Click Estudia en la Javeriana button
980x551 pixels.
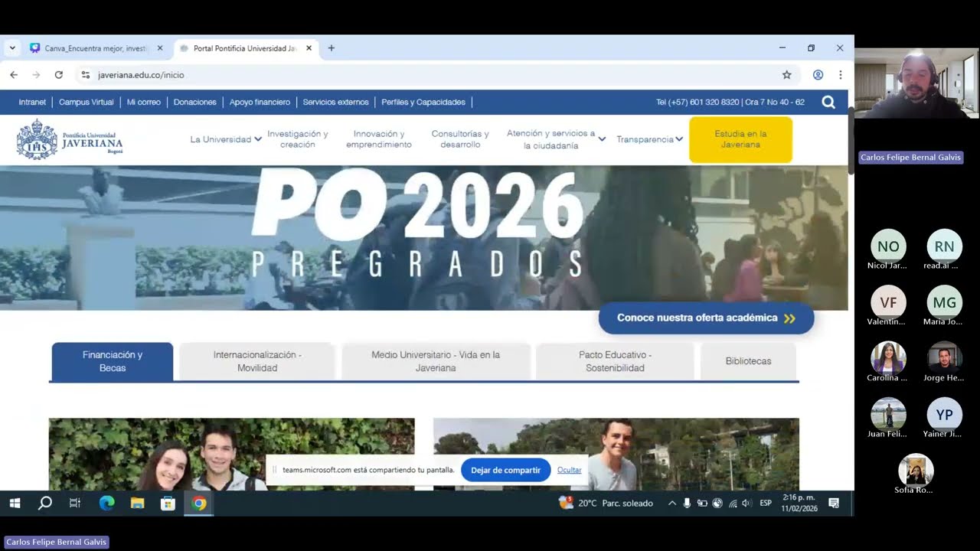[x=740, y=139]
